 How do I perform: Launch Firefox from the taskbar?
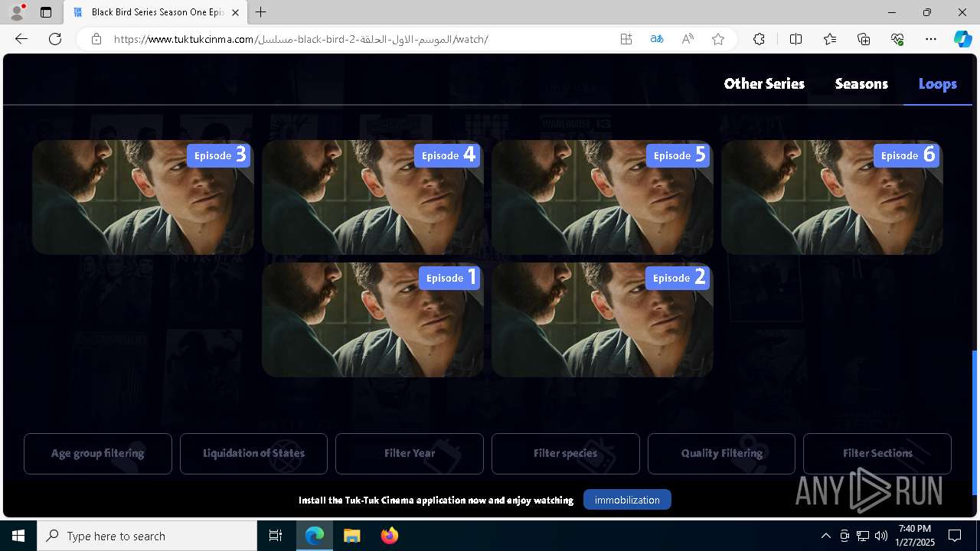click(389, 536)
